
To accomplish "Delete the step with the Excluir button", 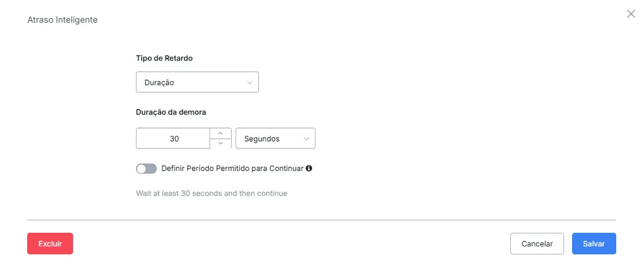I will (50, 244).
